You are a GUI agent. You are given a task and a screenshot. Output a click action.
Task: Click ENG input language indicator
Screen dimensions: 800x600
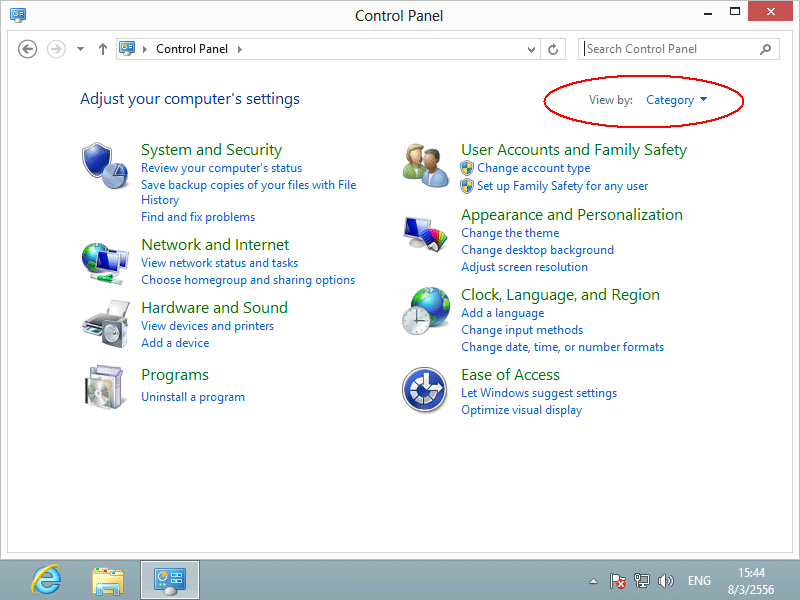[x=699, y=581]
